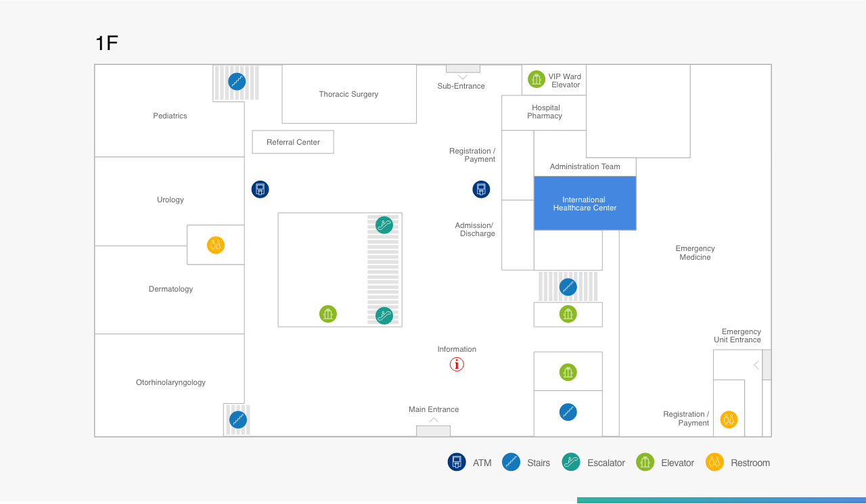
Task: Click the restroom icon between Urology and Dermatology
Action: 216,245
